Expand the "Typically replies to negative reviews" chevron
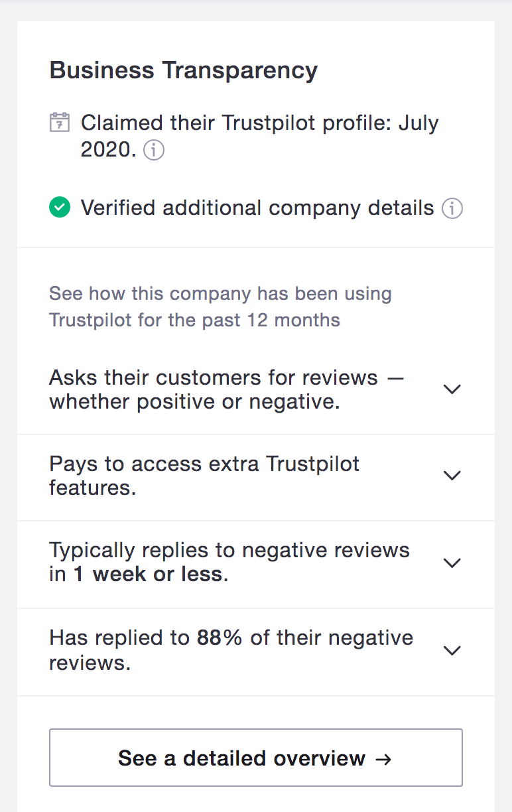The height and width of the screenshot is (812, 512). coord(452,563)
